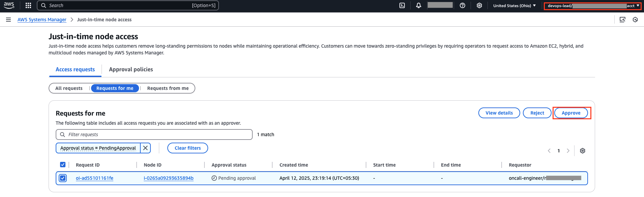Screen dimensions: 644x197
Task: Approve the selected access request
Action: (571, 113)
